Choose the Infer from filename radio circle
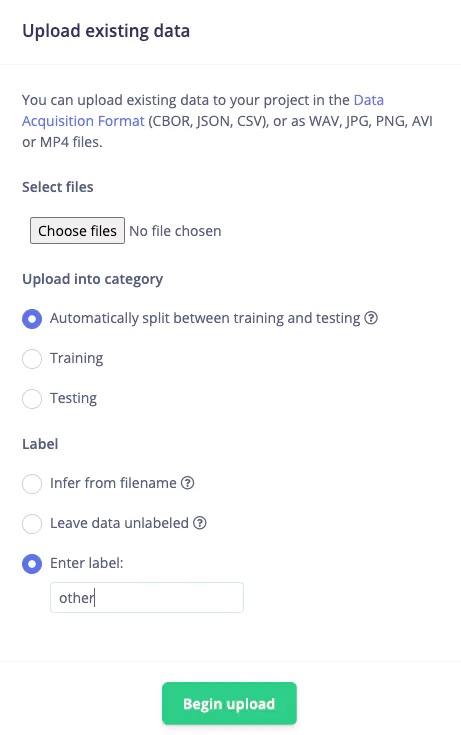 click(x=32, y=483)
